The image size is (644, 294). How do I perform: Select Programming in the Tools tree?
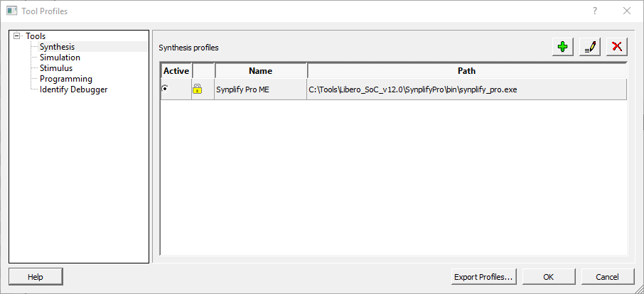click(65, 79)
